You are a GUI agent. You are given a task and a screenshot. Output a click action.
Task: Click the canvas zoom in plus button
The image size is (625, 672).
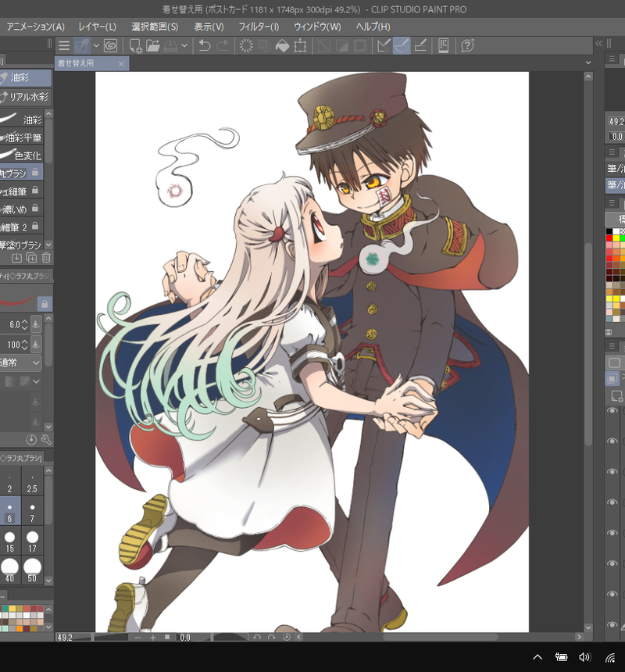click(x=152, y=638)
